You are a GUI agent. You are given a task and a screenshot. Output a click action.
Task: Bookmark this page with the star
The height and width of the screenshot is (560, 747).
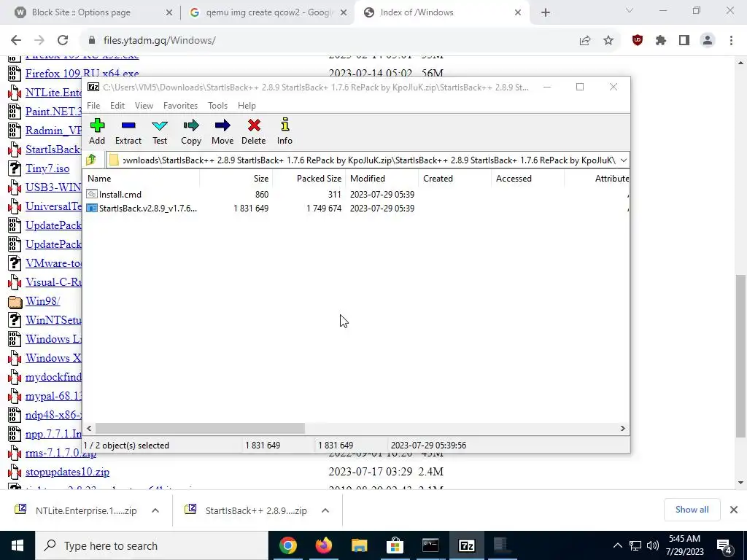pos(608,41)
